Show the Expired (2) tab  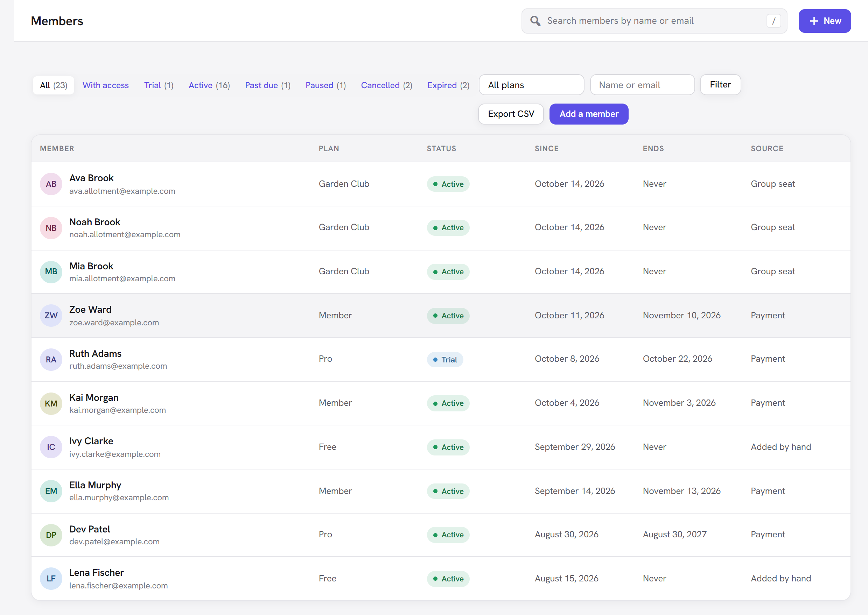(x=448, y=85)
